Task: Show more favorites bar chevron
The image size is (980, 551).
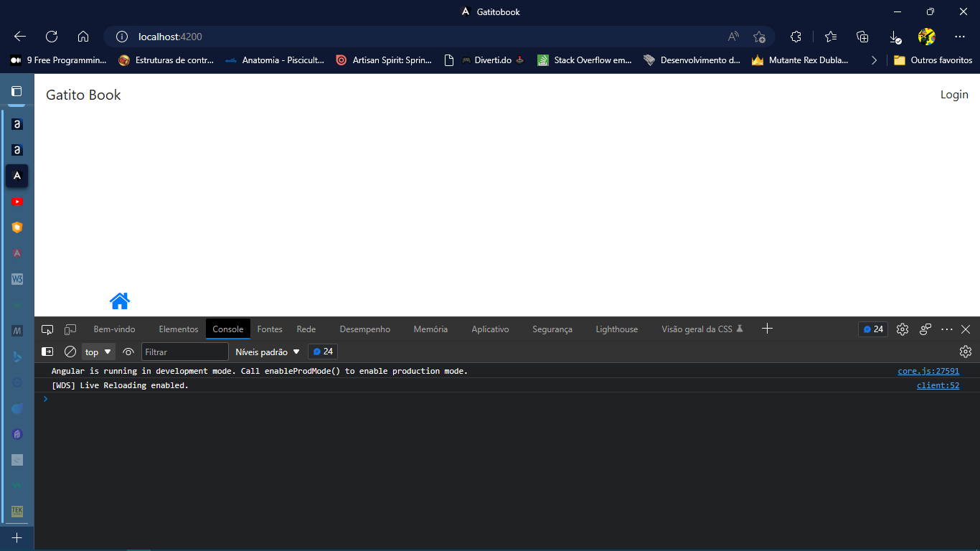Action: (874, 60)
